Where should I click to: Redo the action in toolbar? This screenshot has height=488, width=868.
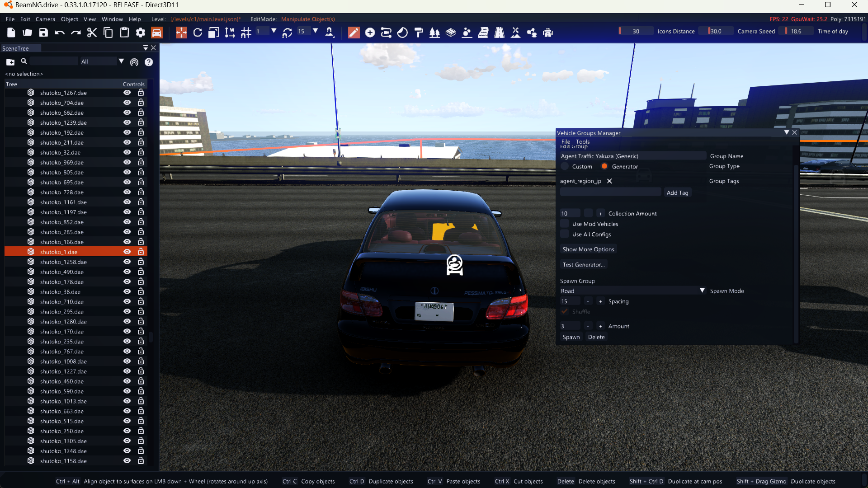pos(76,33)
